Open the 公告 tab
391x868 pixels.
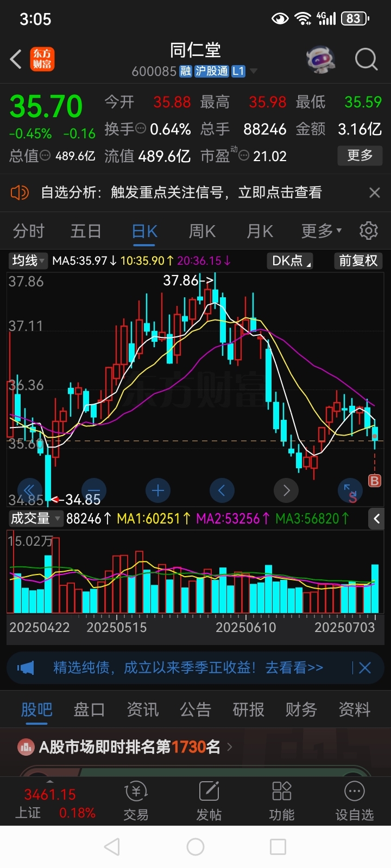[195, 710]
